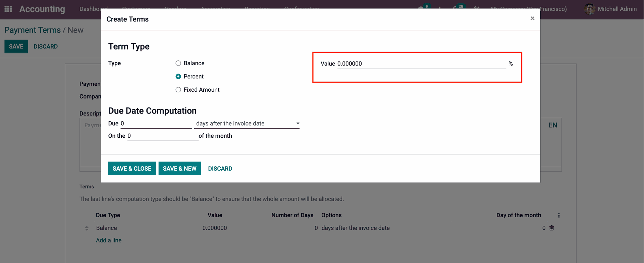The image size is (644, 263).
Task: Click the Save & Close button
Action: click(132, 169)
